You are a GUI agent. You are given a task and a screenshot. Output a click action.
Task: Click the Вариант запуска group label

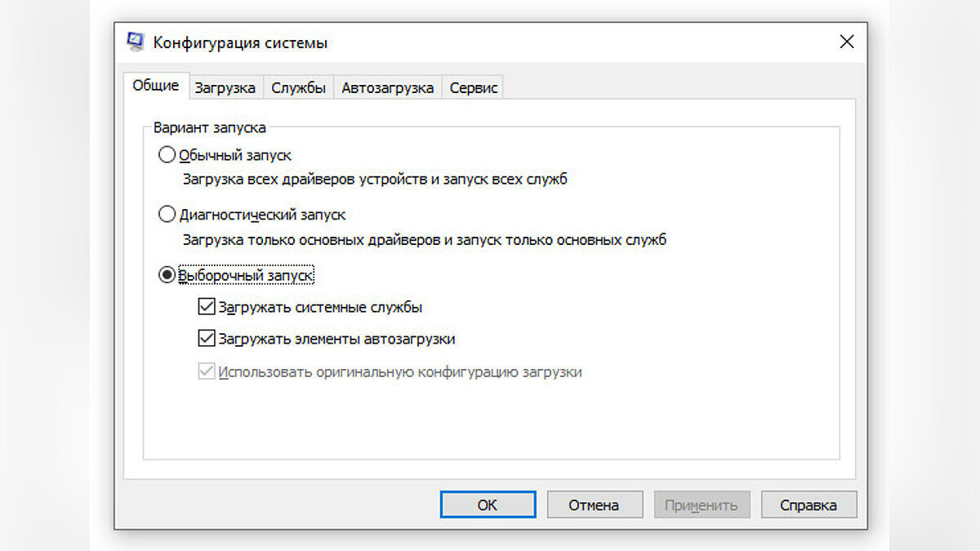pyautogui.click(x=209, y=128)
